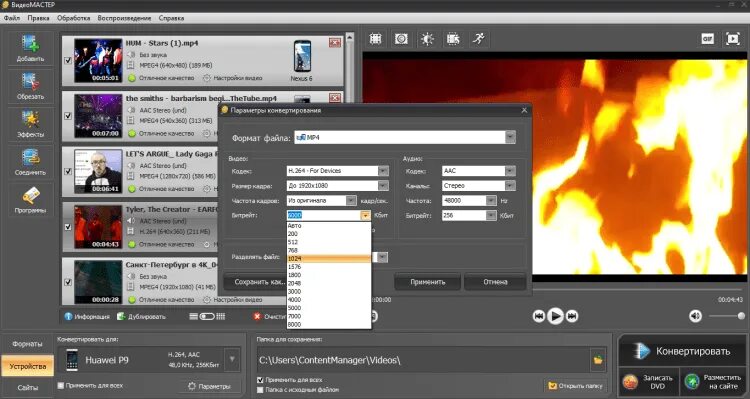Click the Добавить add video icon

30,44
